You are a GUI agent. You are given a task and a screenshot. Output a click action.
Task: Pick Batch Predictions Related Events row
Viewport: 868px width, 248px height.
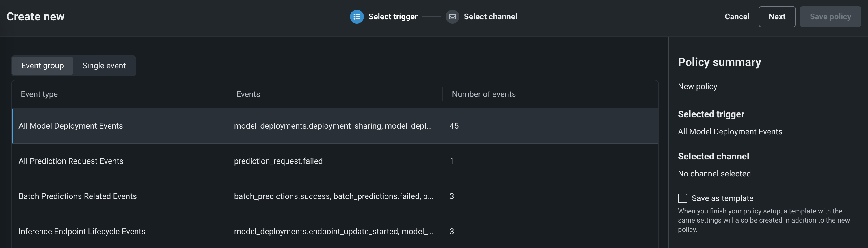(77, 196)
